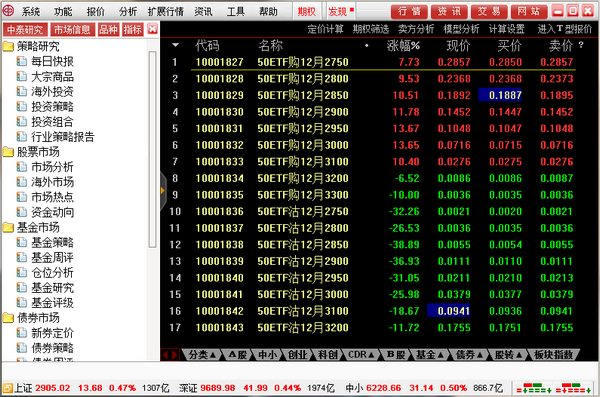Image resolution: width=600 pixels, height=397 pixels.
Task: Open the 扩展行情 menu
Action: (x=166, y=11)
